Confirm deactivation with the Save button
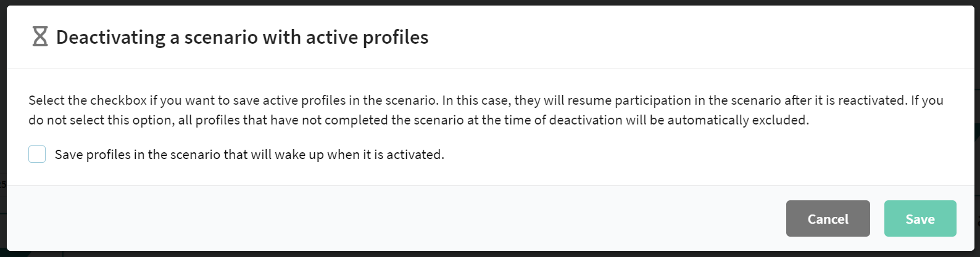Viewport: 980px width, 257px height. click(x=920, y=219)
